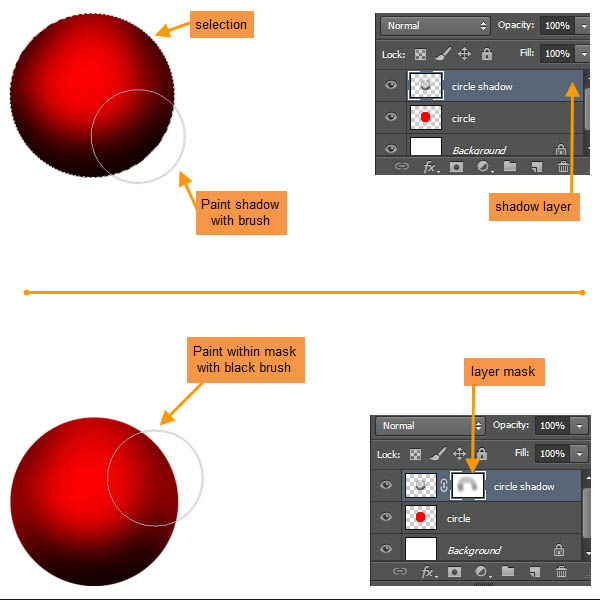This screenshot has width=600, height=600.
Task: Toggle circle layer visibility in lower panel
Action: 386,518
